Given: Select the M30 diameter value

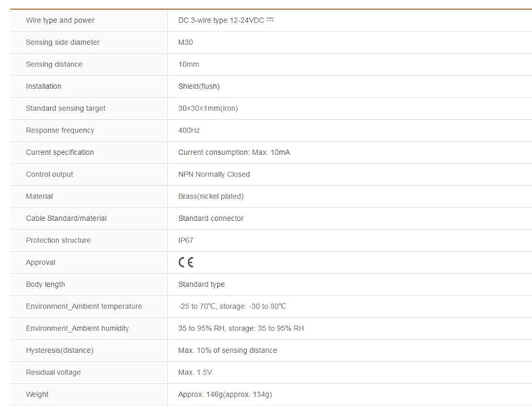Looking at the screenshot, I should coord(186,43).
